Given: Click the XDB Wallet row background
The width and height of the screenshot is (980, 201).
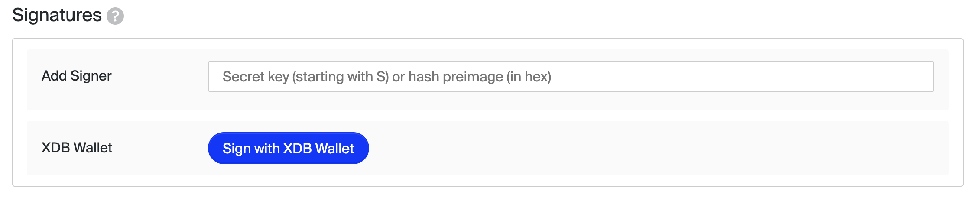Looking at the screenshot, I should point(488,148).
